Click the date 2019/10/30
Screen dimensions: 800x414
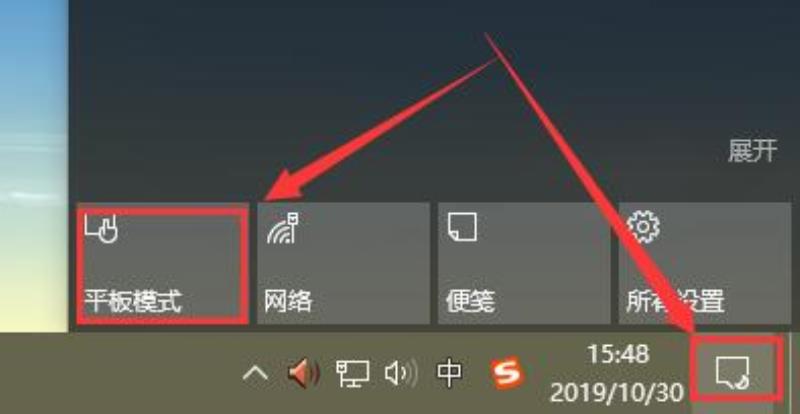pos(617,392)
